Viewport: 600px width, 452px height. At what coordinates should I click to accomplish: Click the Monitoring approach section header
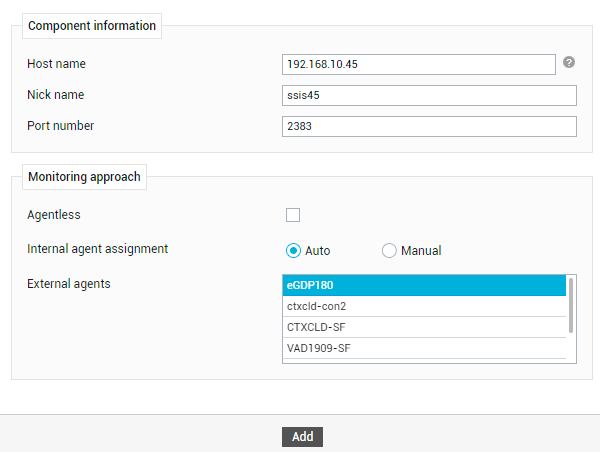pos(84,177)
